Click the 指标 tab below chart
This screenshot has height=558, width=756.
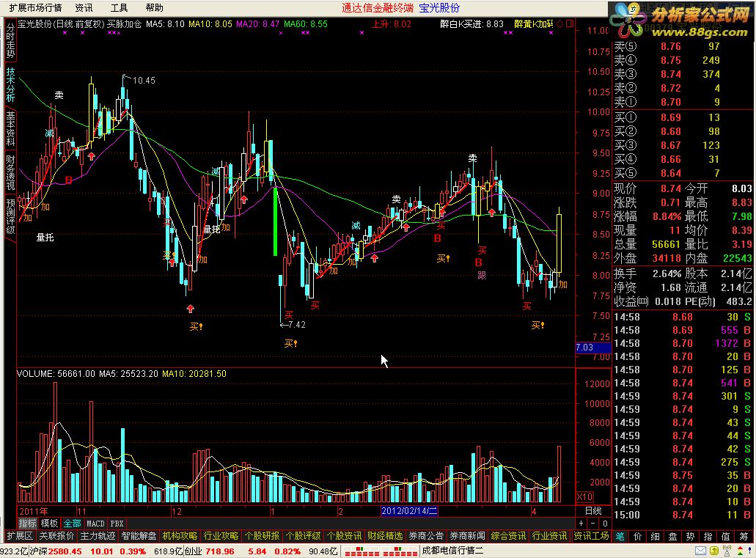27,524
